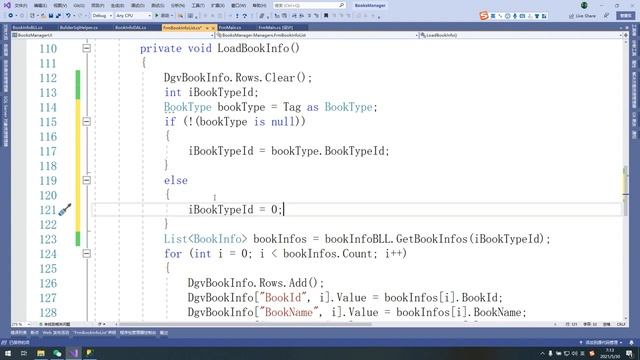
Task: Open Task View on the taskbar
Action: 24,353
